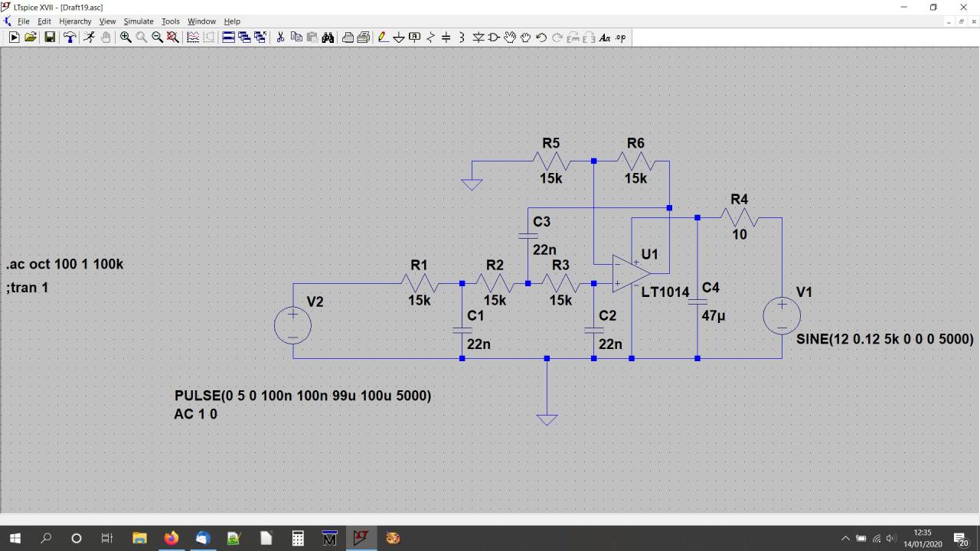Image resolution: width=980 pixels, height=551 pixels.
Task: Select the Move open-hand tool
Action: (x=510, y=37)
